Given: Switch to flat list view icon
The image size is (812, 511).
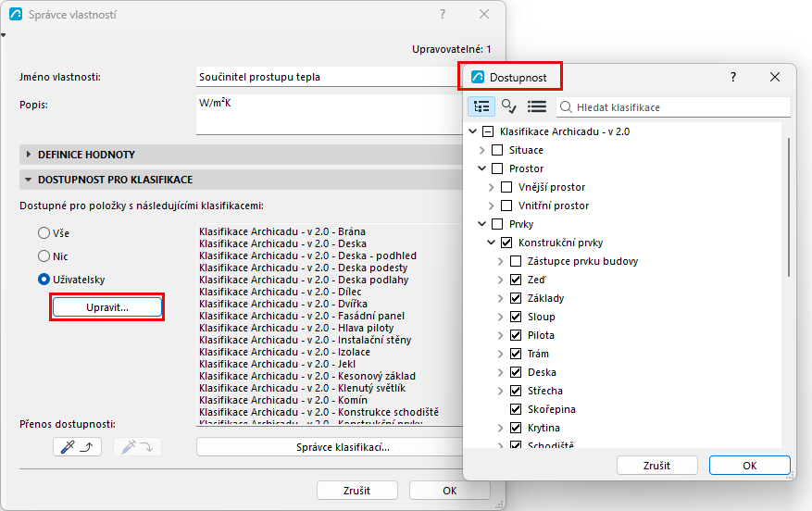Looking at the screenshot, I should tap(536, 106).
